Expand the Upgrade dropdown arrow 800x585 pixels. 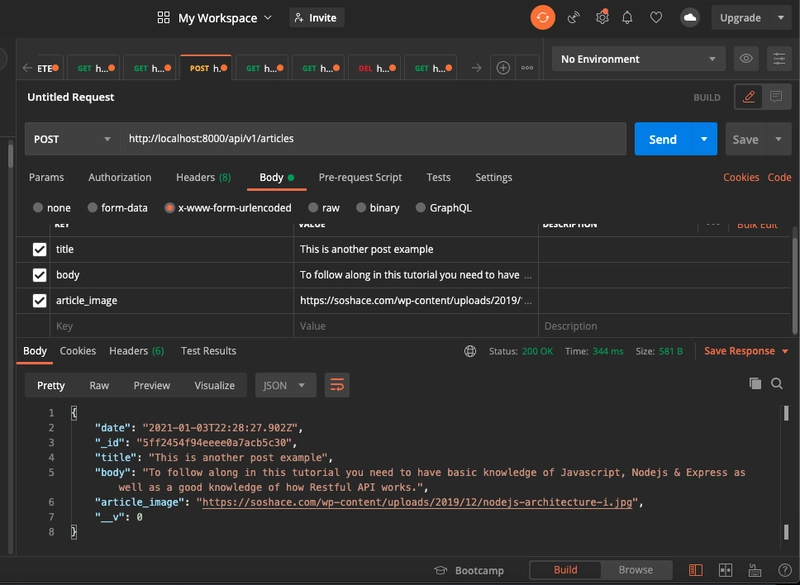[x=781, y=18]
